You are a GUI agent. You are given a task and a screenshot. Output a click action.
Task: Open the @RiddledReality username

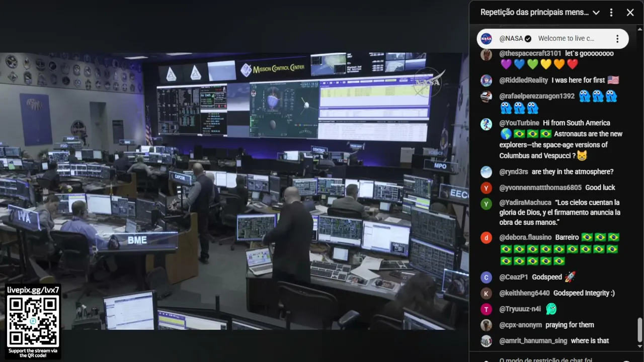pos(524,80)
